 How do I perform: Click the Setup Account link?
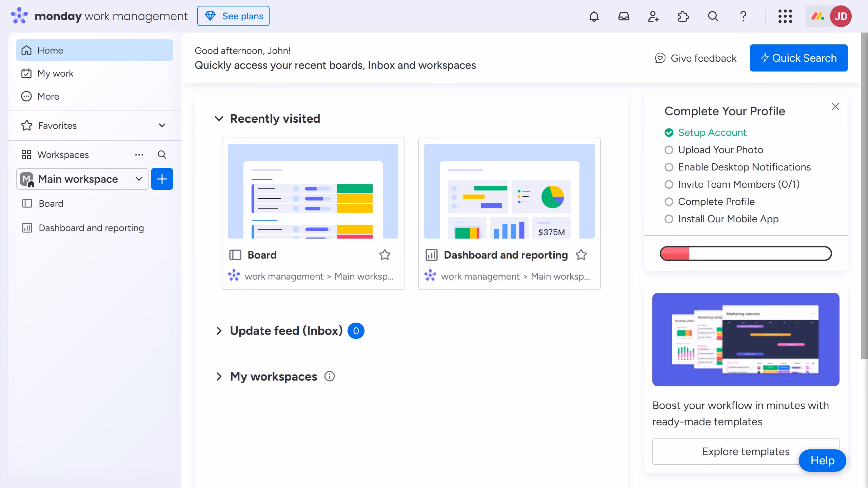click(x=712, y=133)
